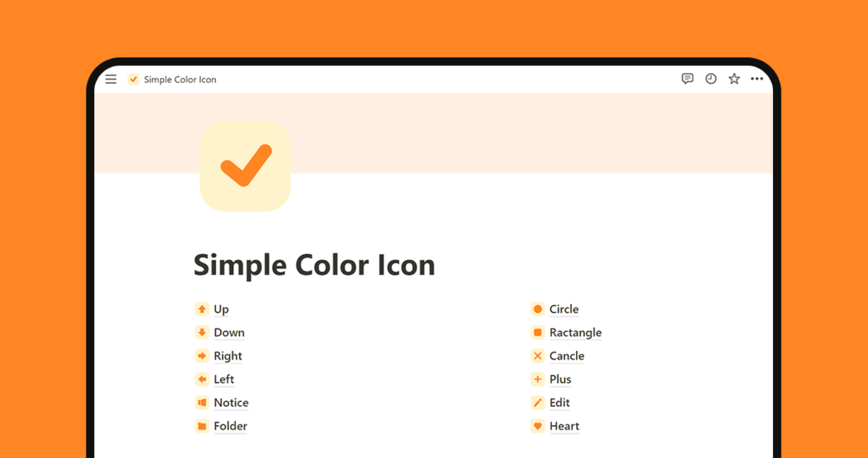
Task: Click the Simple Color Icon page heading
Action: [x=314, y=265]
